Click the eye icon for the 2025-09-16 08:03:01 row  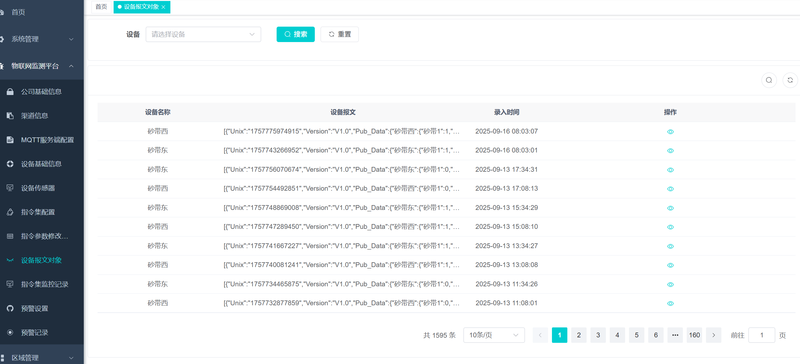[x=670, y=151]
